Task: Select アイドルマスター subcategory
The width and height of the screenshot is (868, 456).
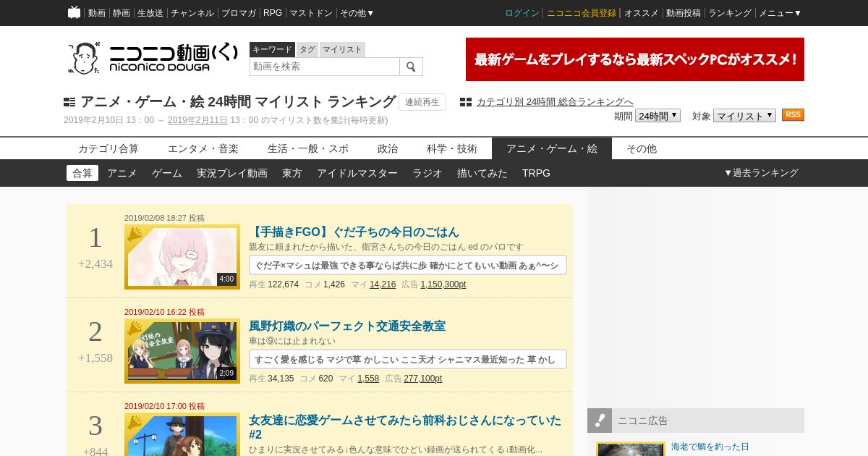Action: tap(357, 173)
